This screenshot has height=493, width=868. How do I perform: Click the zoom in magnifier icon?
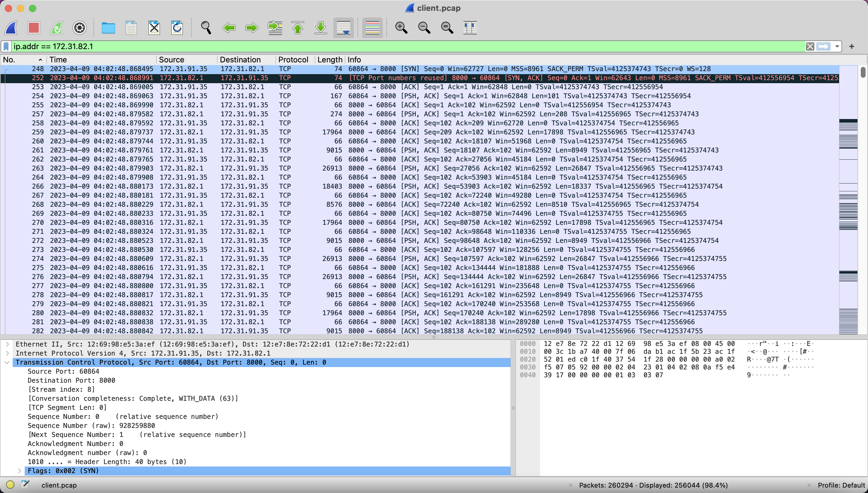click(401, 28)
